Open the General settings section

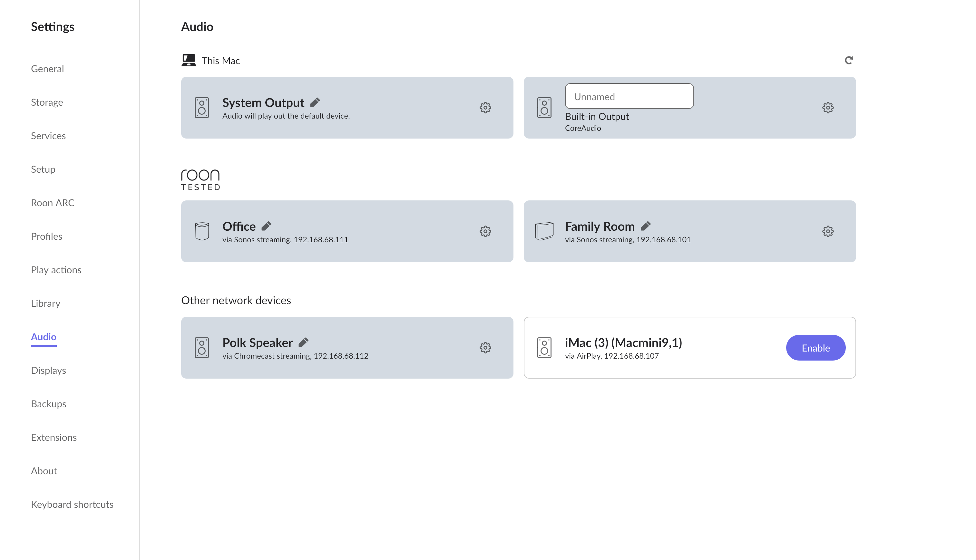click(x=47, y=69)
